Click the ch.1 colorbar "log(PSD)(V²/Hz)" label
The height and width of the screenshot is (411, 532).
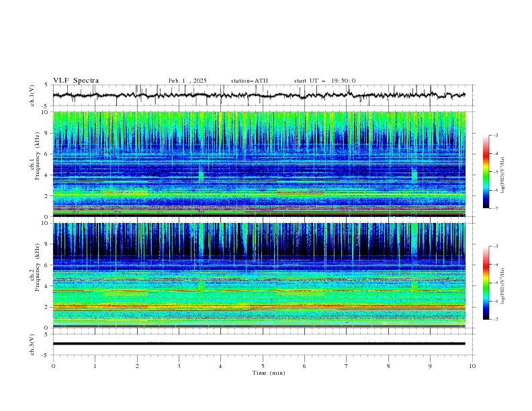coord(503,175)
